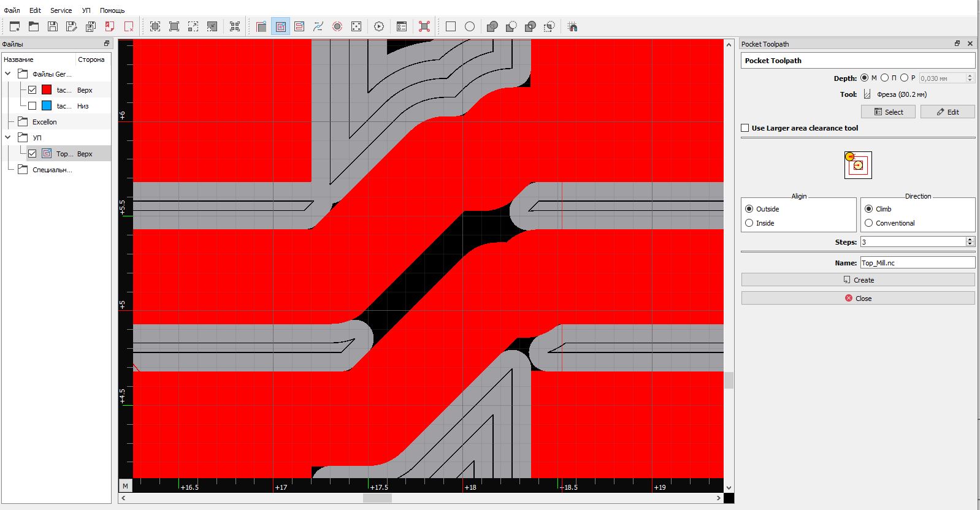
Task: Click the Фреза tool bit icon
Action: click(x=867, y=94)
